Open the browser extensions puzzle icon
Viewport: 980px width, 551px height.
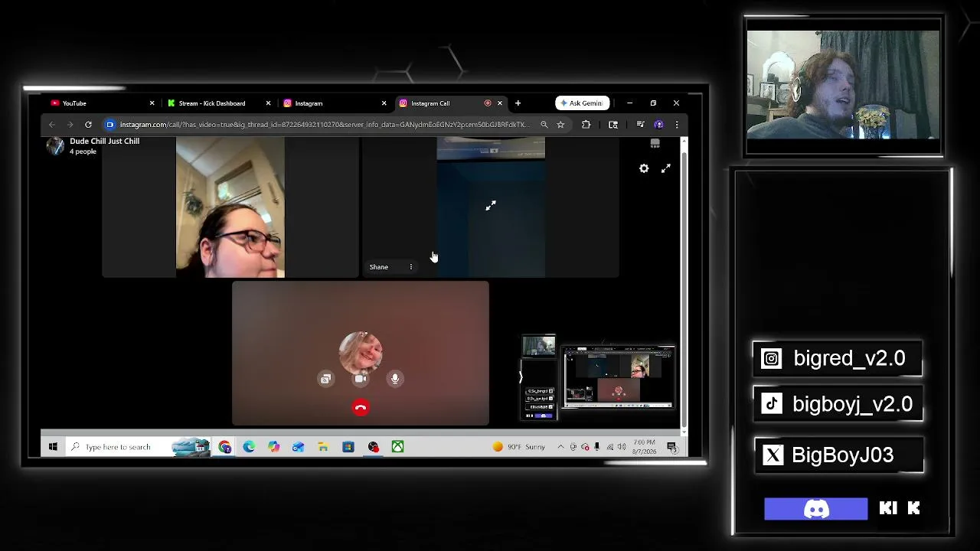586,125
